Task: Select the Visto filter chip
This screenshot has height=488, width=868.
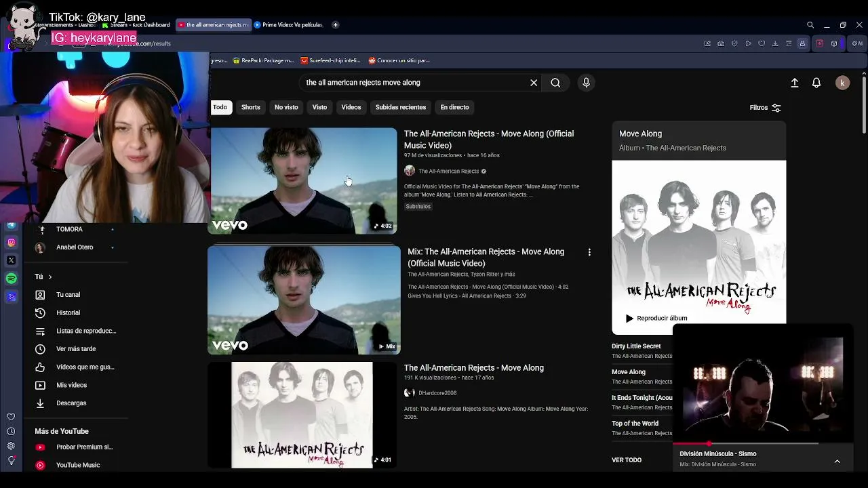Action: [x=319, y=107]
